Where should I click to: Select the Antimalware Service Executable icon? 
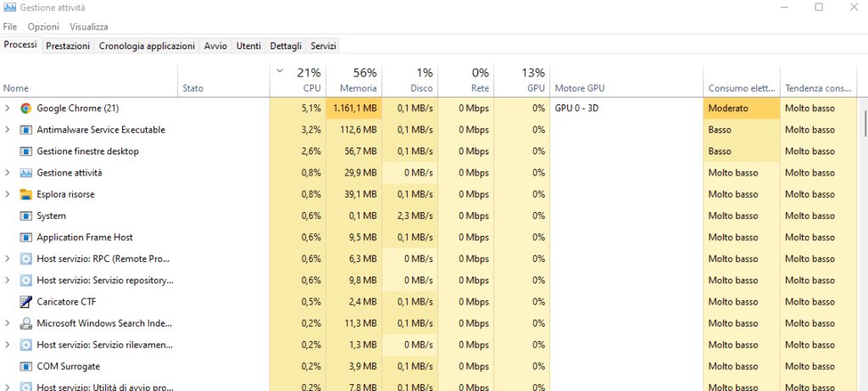(25, 130)
